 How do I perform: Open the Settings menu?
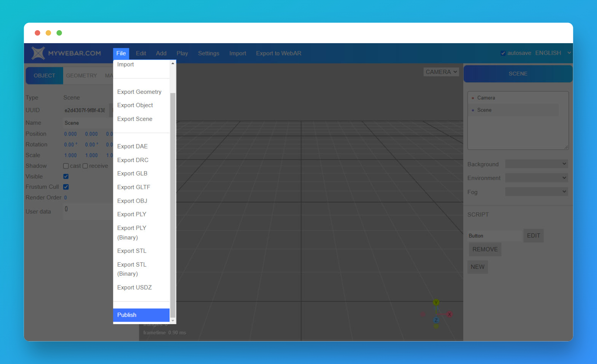[x=208, y=53]
